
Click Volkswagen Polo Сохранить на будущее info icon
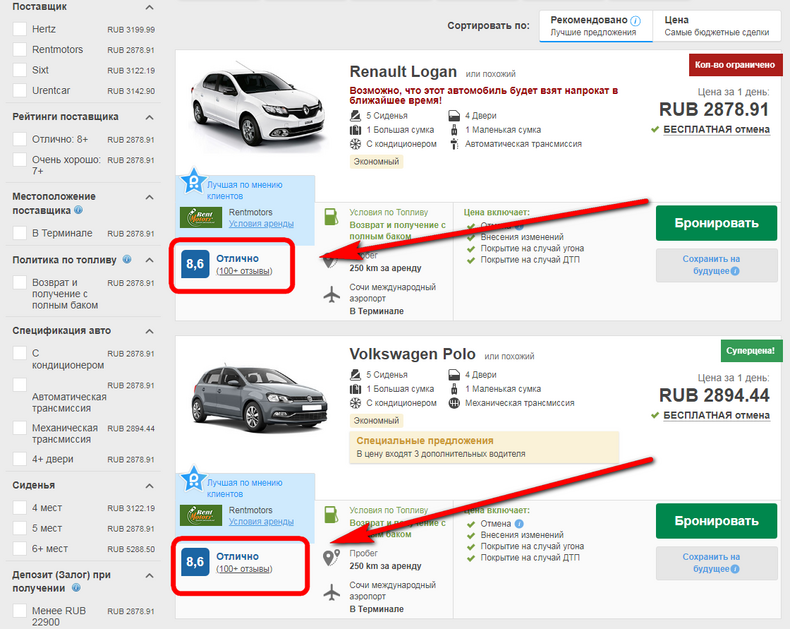(x=735, y=569)
